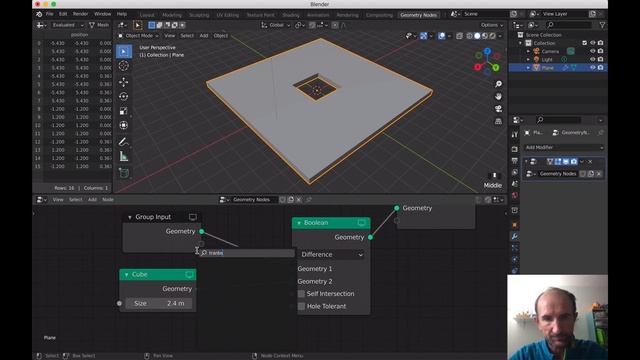
Task: Activate the Rotate tool in viewport
Action: click(x=124, y=96)
